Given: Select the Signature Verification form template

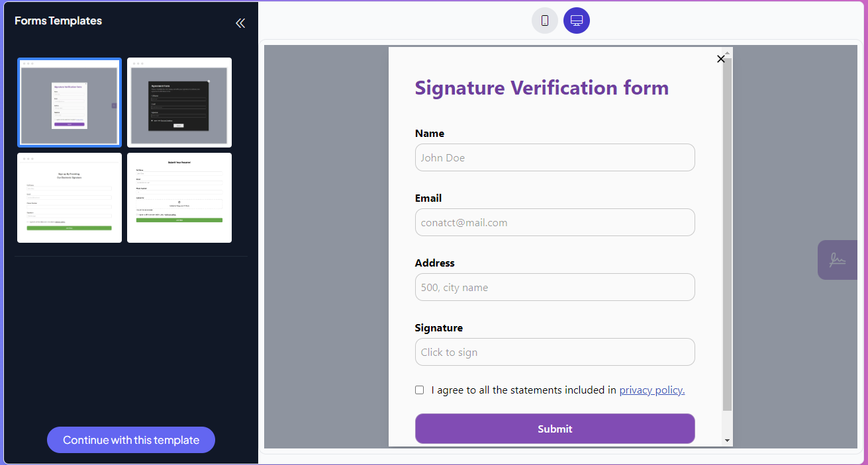Looking at the screenshot, I should 69,102.
